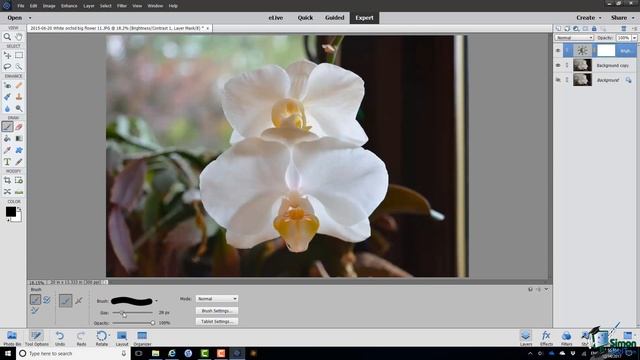Viewport: 640px width, 360px height.
Task: Select the Paint Bucket tool
Action: pyautogui.click(x=7, y=139)
